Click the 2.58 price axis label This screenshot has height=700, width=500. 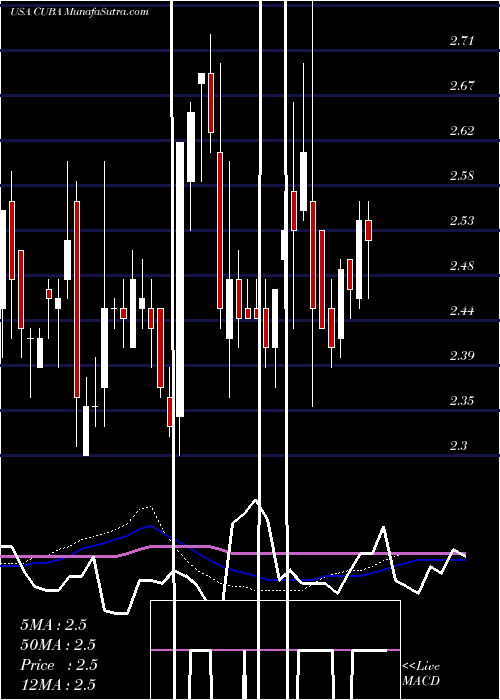pyautogui.click(x=462, y=175)
